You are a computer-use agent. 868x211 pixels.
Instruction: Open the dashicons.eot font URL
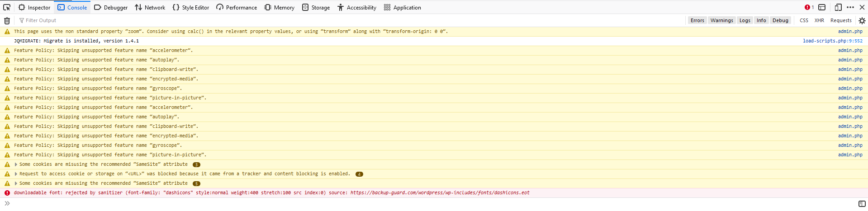coord(440,193)
